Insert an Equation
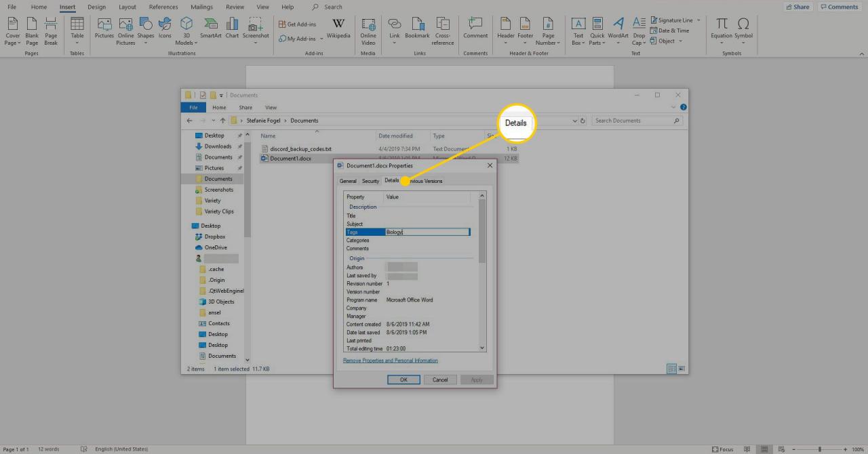The image size is (868, 454). (722, 32)
